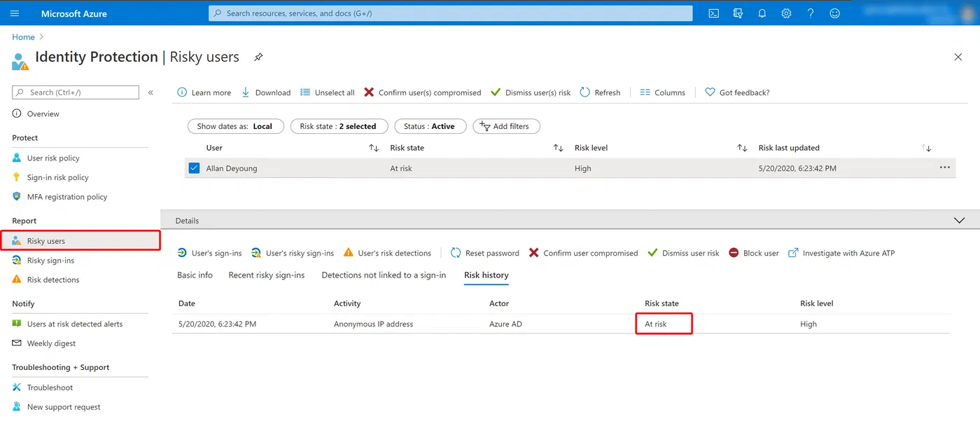The width and height of the screenshot is (980, 426).
Task: Collapse the left navigation menu
Action: click(150, 92)
